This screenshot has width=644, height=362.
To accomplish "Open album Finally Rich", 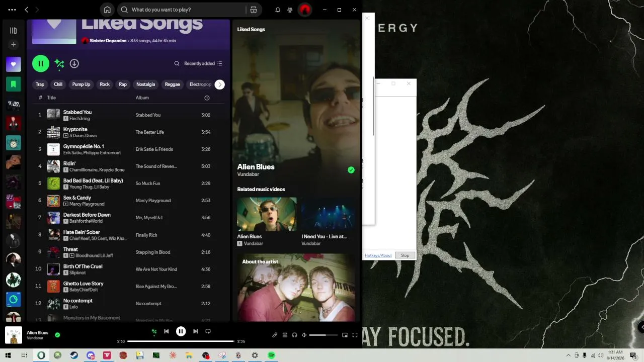I will (146, 235).
